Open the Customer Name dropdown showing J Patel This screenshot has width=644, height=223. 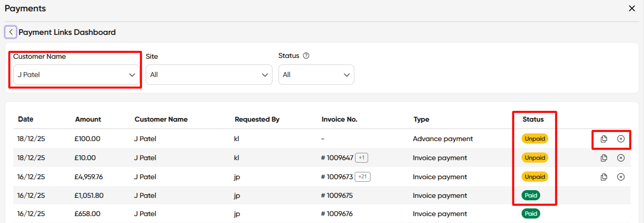pos(76,75)
